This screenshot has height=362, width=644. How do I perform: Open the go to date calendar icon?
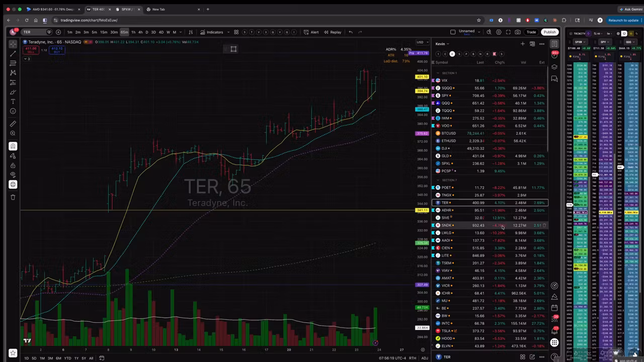(102, 358)
